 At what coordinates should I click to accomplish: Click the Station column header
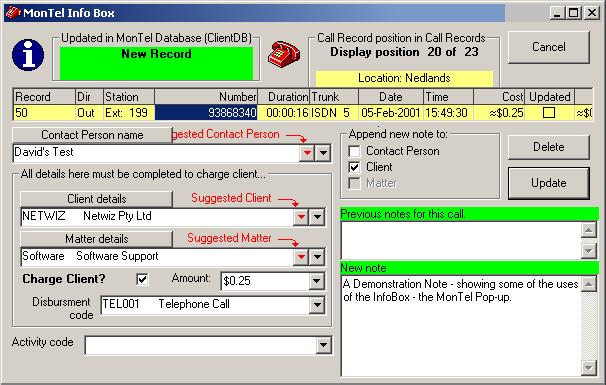click(129, 97)
